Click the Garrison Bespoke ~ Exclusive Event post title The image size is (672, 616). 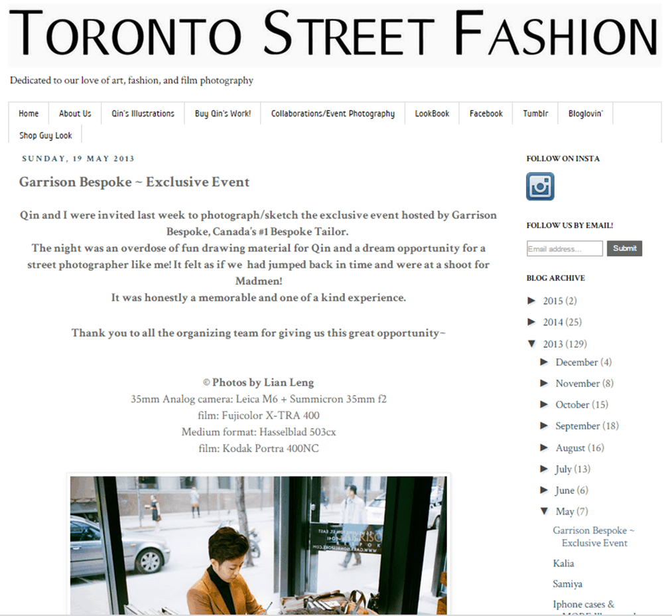(134, 182)
